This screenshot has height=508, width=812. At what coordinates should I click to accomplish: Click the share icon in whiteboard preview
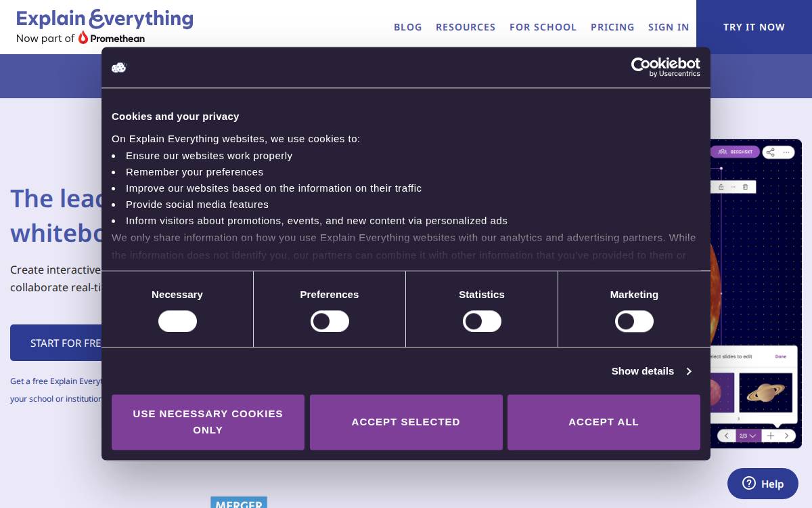click(771, 152)
